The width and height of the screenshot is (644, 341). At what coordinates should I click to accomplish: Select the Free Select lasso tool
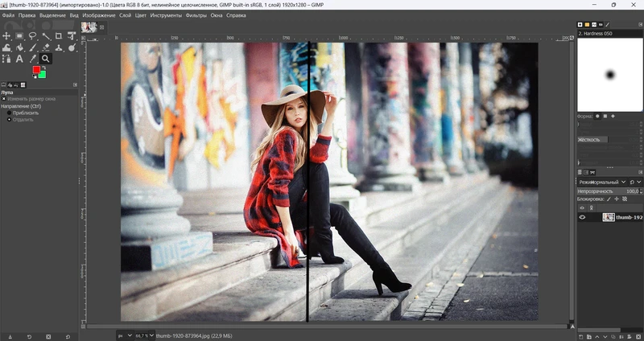(x=32, y=36)
